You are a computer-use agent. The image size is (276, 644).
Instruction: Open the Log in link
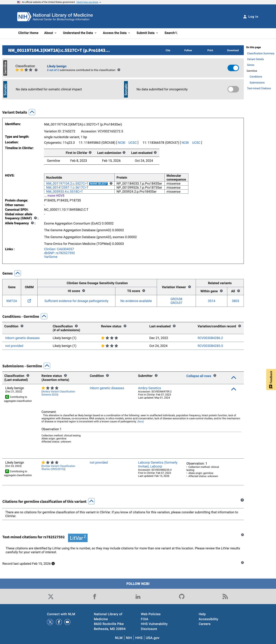click(251, 17)
